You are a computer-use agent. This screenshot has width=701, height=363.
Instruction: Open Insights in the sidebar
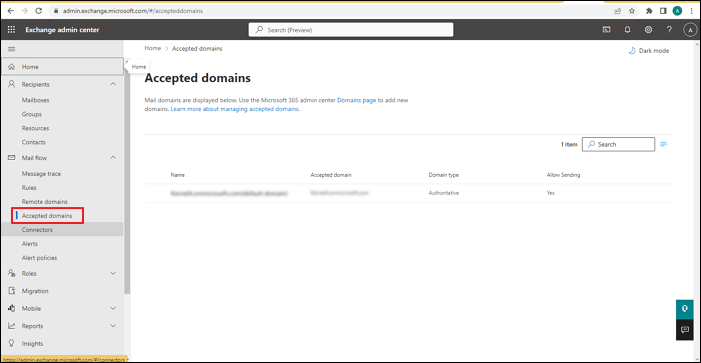[x=33, y=344]
